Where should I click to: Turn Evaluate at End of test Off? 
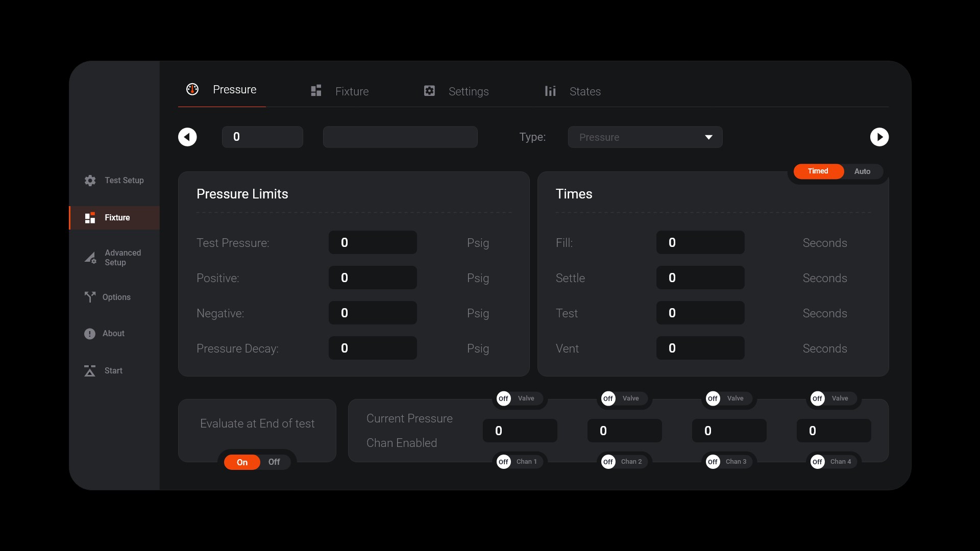(274, 462)
